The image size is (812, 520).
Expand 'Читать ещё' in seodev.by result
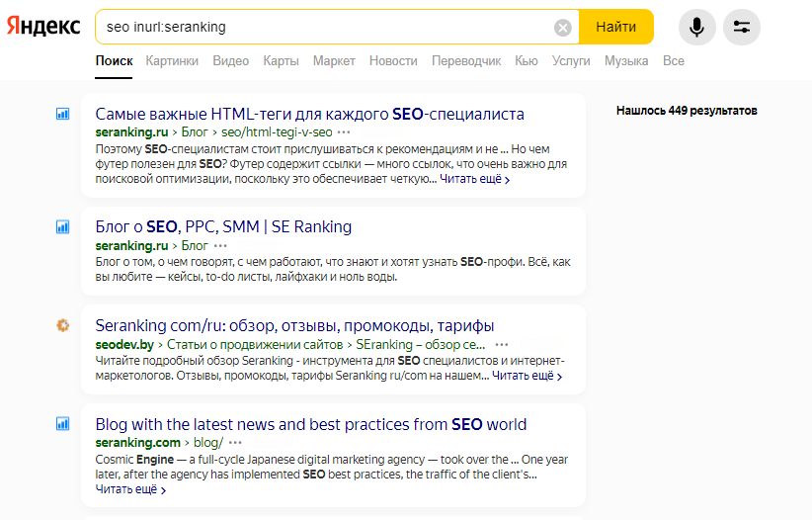[527, 377]
